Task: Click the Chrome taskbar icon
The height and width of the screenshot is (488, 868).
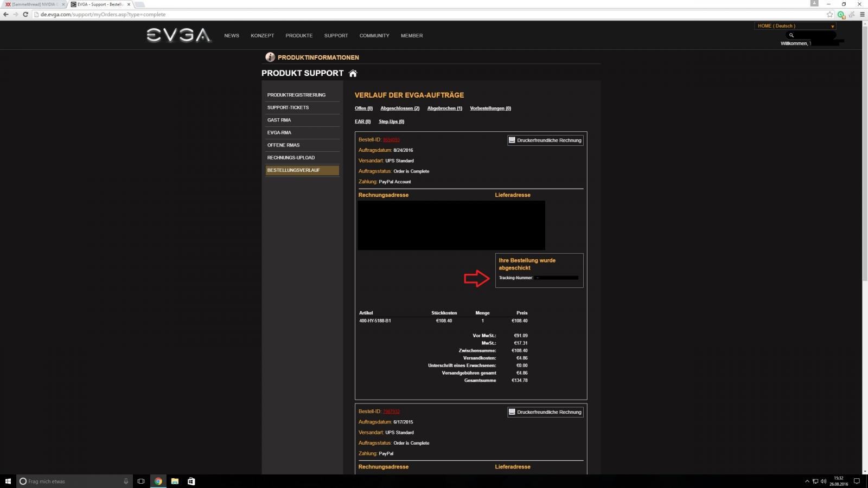Action: 158,481
